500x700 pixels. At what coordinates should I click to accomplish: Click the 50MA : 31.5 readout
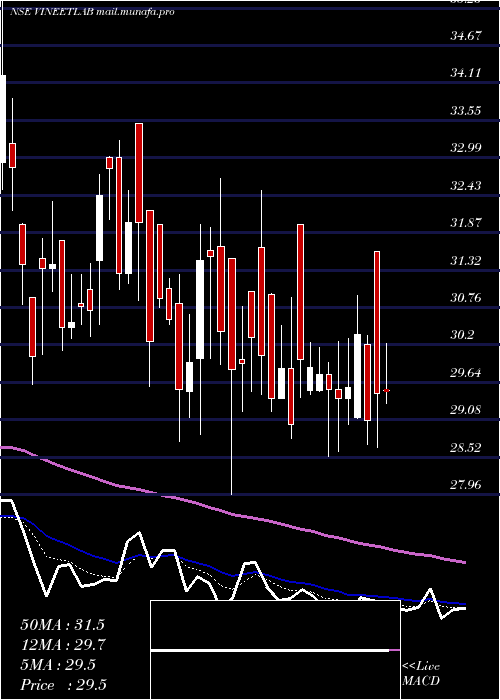[62, 625]
